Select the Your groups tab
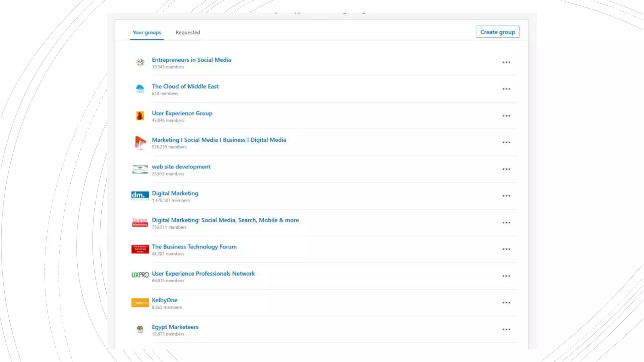The image size is (644, 362). tap(147, 32)
